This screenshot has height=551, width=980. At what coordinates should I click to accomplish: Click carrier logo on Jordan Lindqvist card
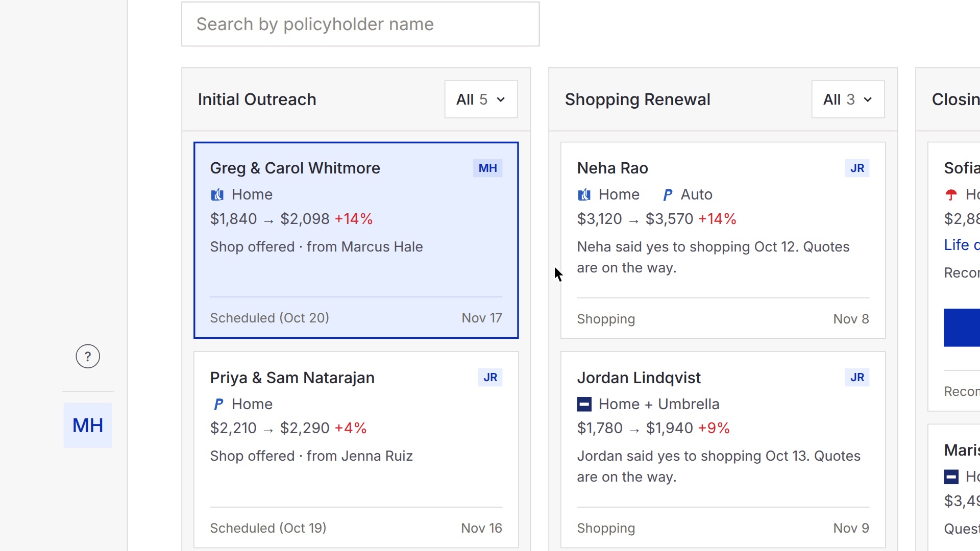point(584,404)
